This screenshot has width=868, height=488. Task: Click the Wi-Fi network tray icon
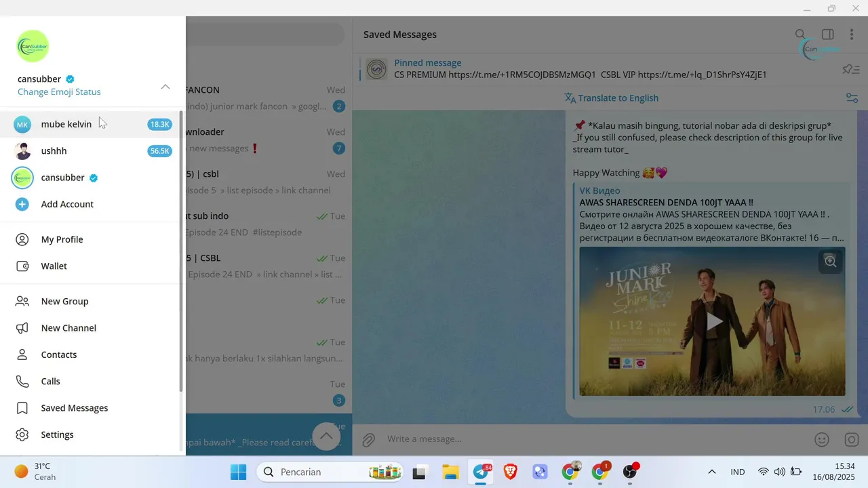[764, 472]
